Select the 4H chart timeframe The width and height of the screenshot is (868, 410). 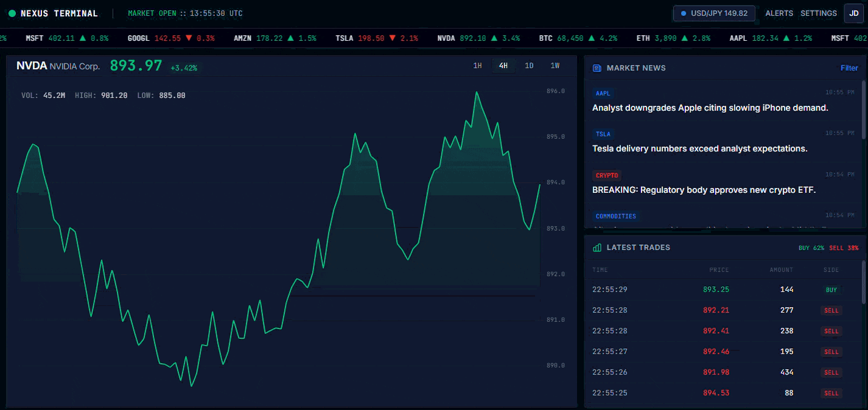click(x=503, y=66)
